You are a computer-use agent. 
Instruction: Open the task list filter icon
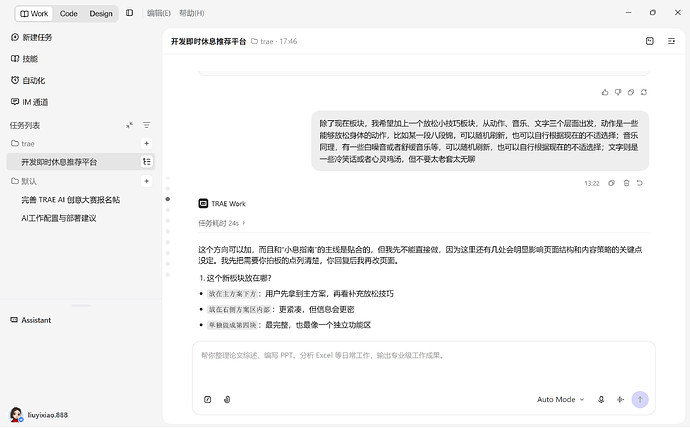(147, 125)
